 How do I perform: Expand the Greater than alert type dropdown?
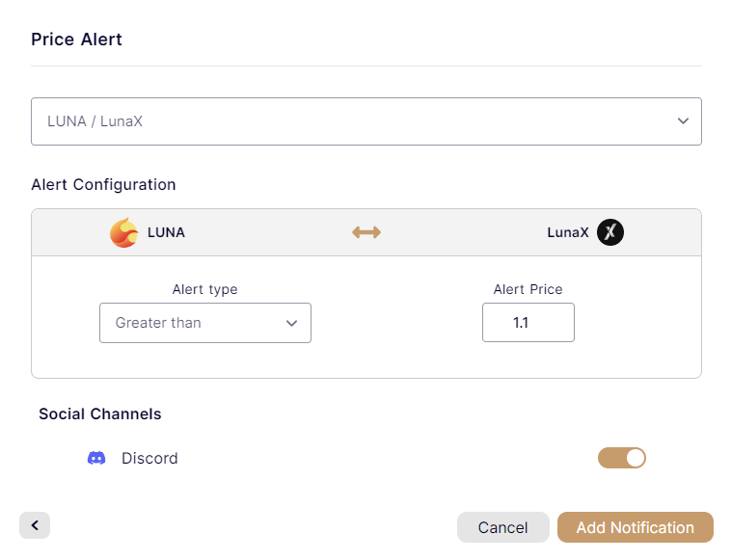[204, 323]
